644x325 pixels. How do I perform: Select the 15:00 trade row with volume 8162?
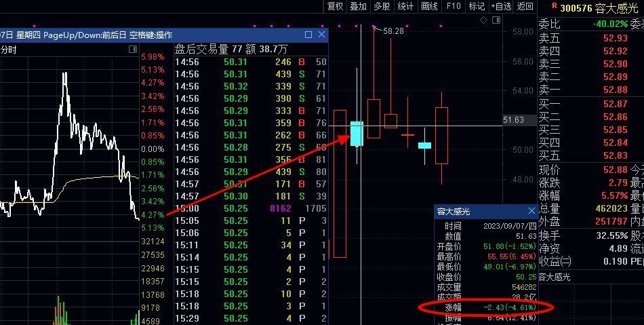(250, 208)
